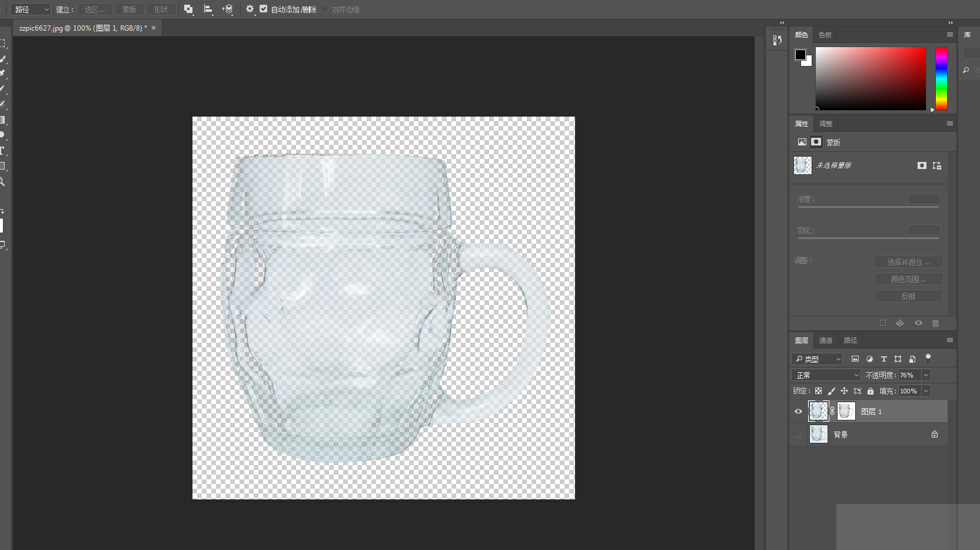
Task: Select the Type tool in toolbar
Action: 2,151
